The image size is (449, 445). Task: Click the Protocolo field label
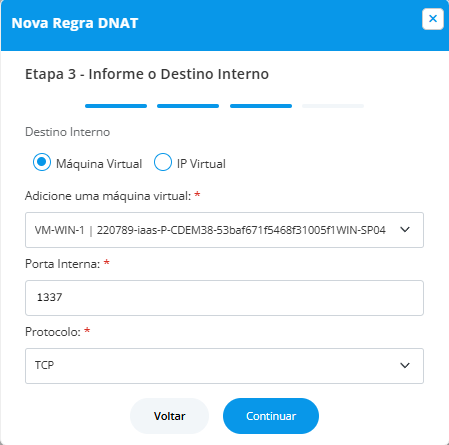click(x=53, y=332)
